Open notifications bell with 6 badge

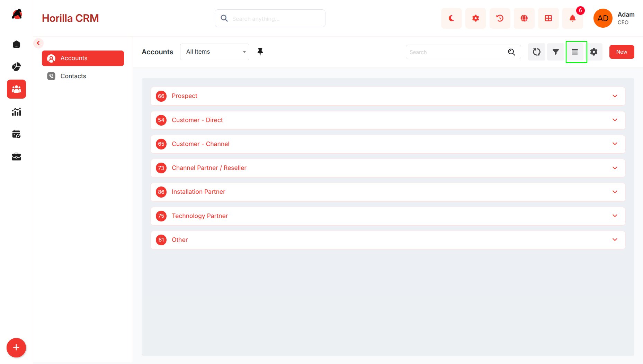click(573, 18)
